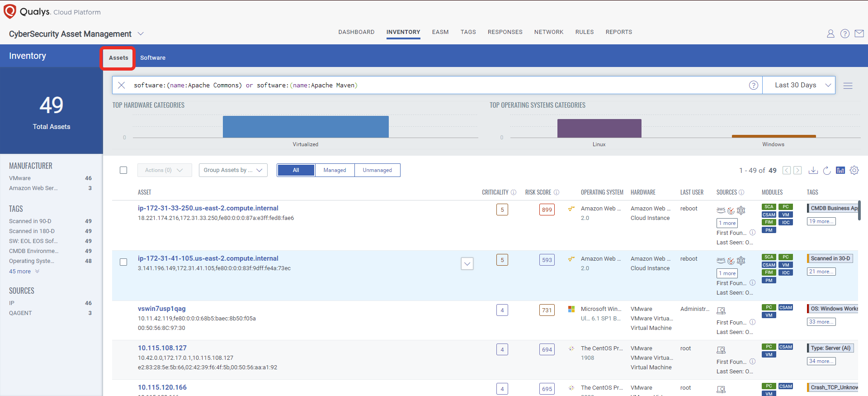
Task: Open the RULES menu
Action: (x=585, y=32)
